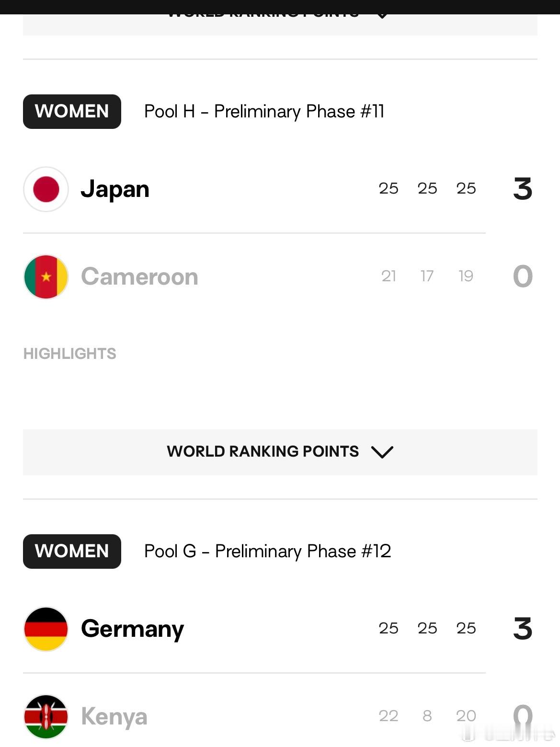Screen dimensions: 560x747
Task: View the HIGHLIGHTS section
Action: (x=70, y=354)
